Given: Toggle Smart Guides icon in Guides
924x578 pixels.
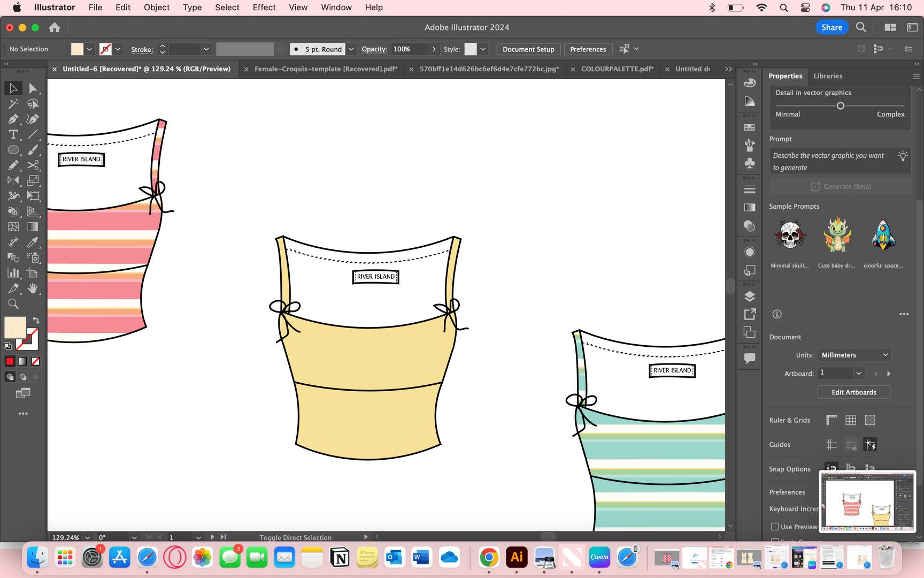Looking at the screenshot, I should (x=870, y=444).
